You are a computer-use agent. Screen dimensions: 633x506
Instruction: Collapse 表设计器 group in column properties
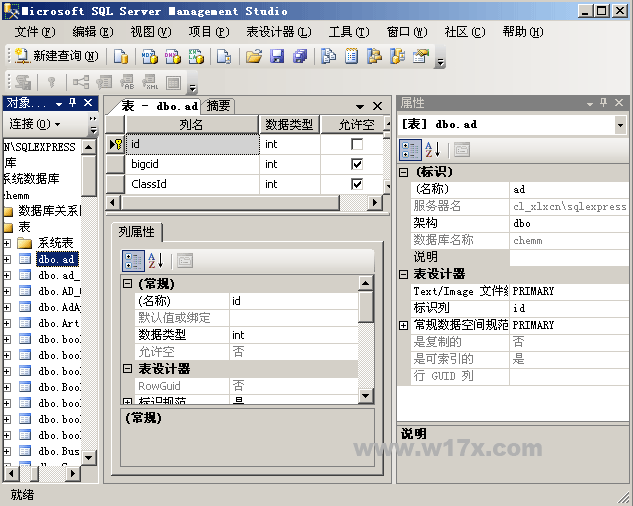pyautogui.click(x=127, y=369)
